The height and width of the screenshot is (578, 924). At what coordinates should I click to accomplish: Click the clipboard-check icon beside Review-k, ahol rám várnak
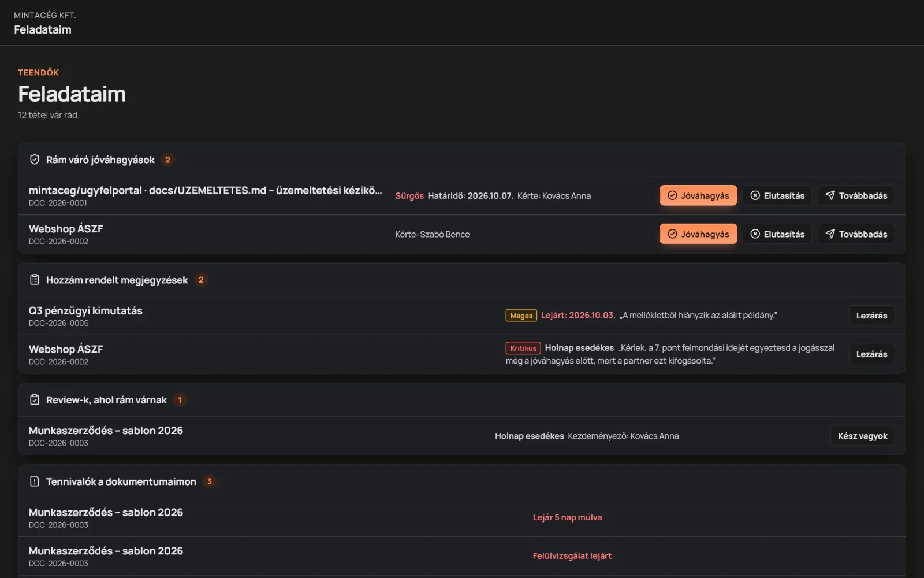pos(35,400)
